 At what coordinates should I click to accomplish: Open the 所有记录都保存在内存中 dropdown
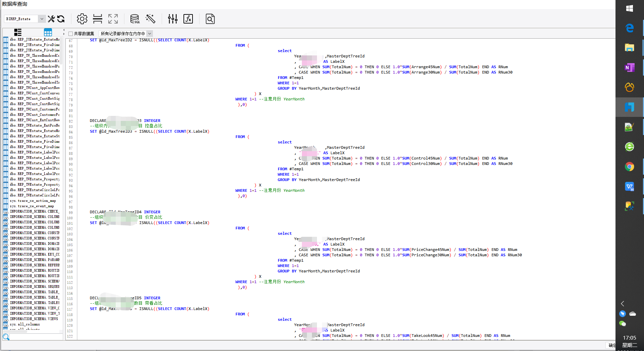[x=150, y=34]
